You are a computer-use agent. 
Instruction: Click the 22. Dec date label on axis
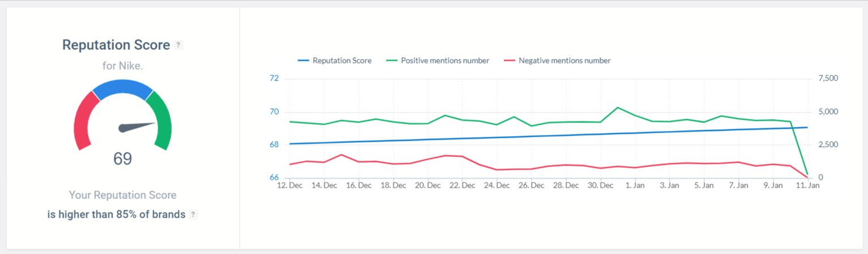(463, 185)
